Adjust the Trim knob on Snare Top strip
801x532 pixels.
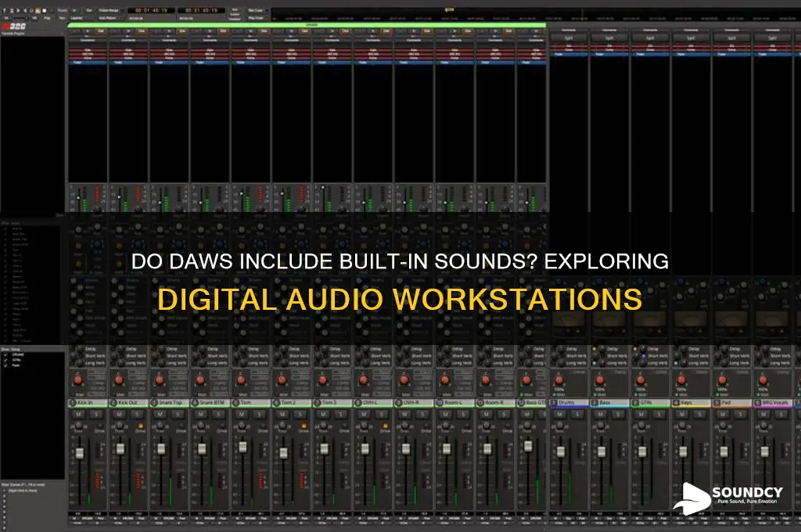(160, 425)
